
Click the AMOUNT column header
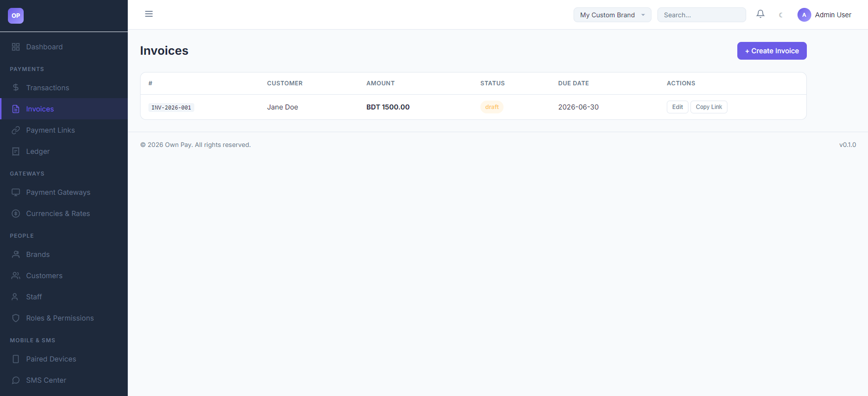(381, 83)
